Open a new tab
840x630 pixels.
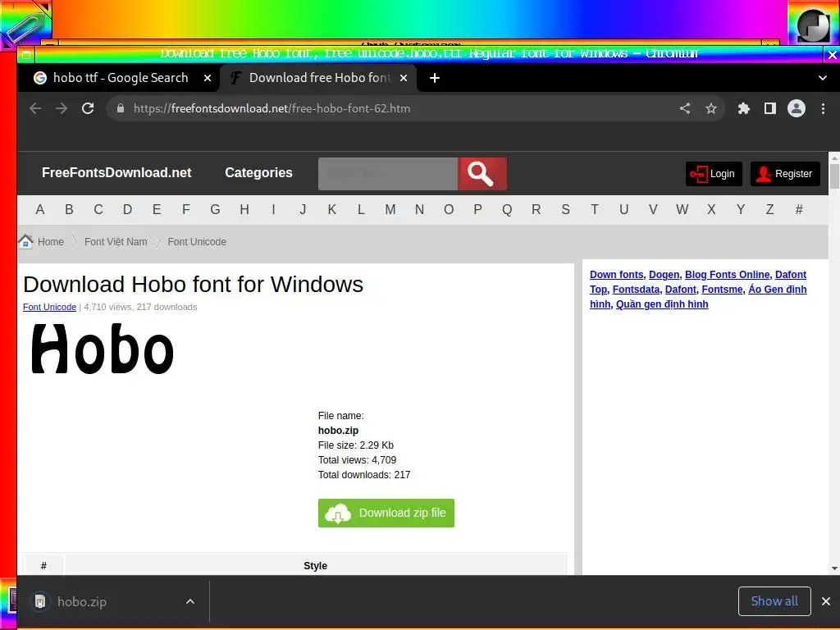(x=435, y=78)
